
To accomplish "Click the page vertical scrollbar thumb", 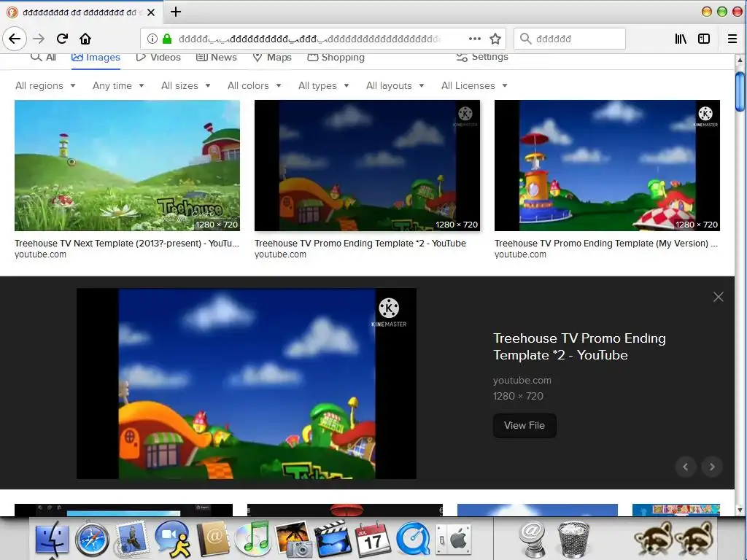I will coord(740,92).
